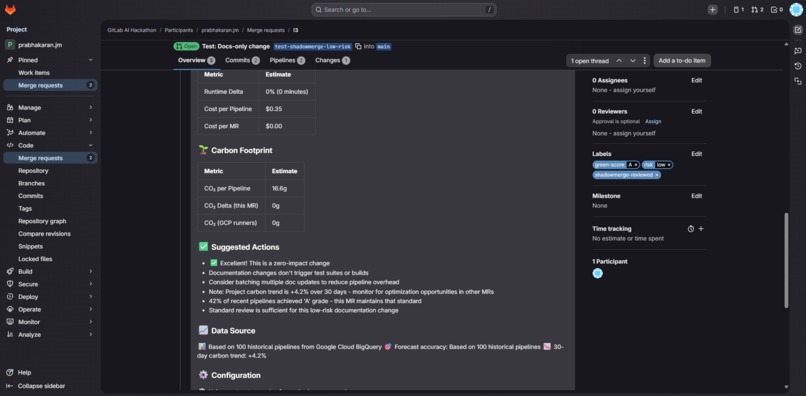Collapse the Pinned section
The width and height of the screenshot is (806, 396).
point(90,60)
